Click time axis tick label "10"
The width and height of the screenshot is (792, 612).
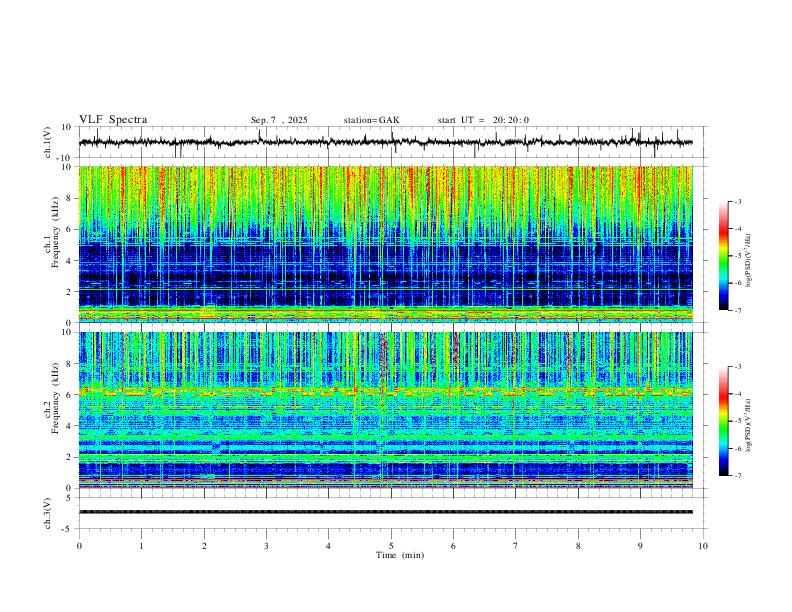tap(703, 546)
